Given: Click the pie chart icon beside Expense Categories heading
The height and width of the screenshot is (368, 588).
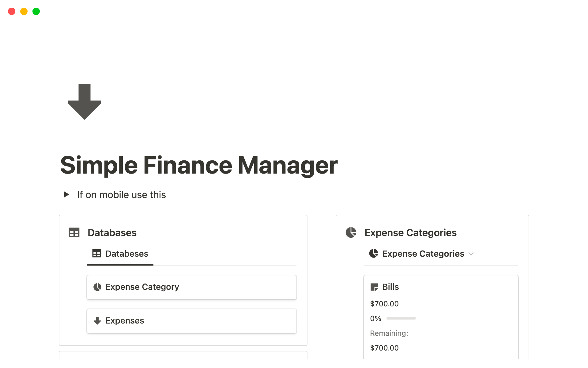Looking at the screenshot, I should pos(351,233).
